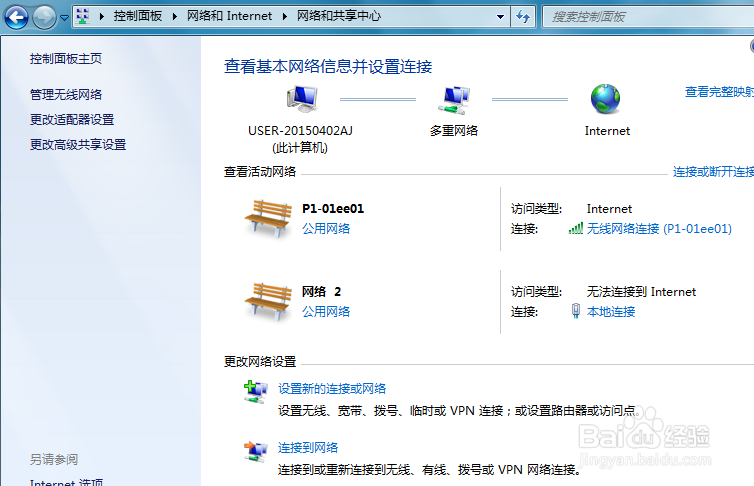754x486 pixels.
Task: Open 本地连接 link
Action: click(x=611, y=312)
